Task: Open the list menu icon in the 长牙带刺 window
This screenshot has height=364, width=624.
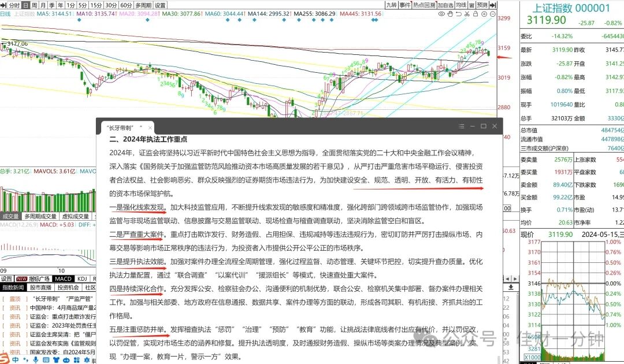Action: 462,126
